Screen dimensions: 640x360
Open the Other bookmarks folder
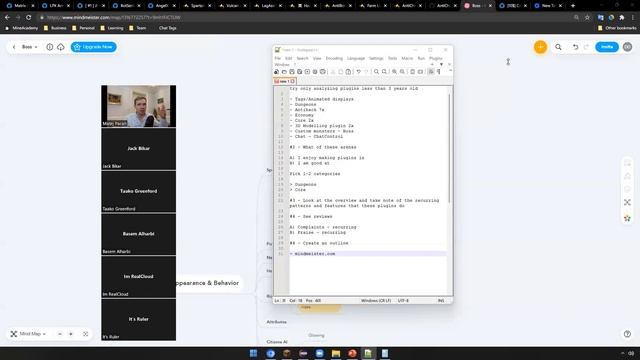617,28
